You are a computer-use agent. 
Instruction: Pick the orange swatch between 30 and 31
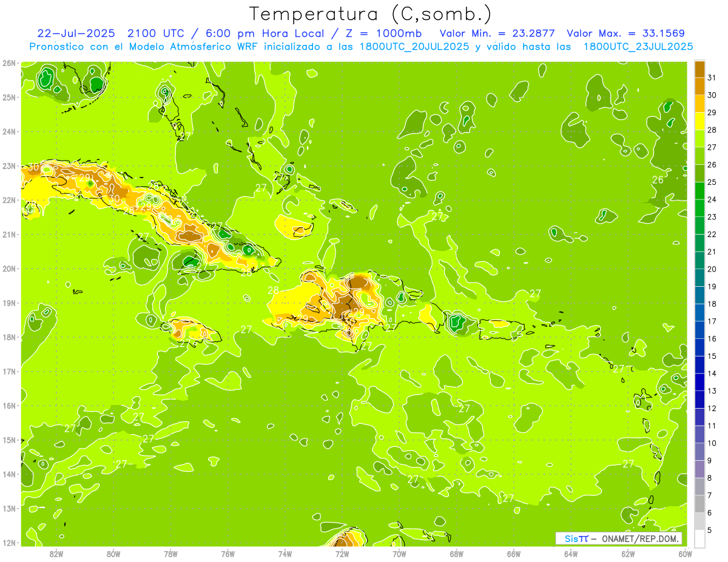[x=699, y=86]
